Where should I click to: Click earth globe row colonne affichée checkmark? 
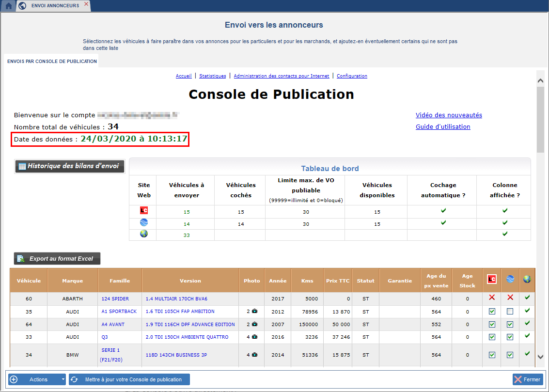point(505,234)
